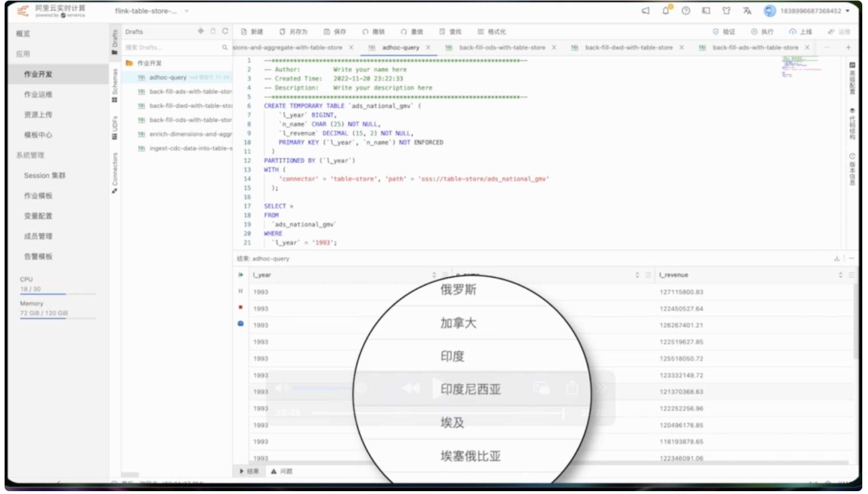868x494 pixels.
Task: Switch language with the translate icon
Action: point(747,11)
